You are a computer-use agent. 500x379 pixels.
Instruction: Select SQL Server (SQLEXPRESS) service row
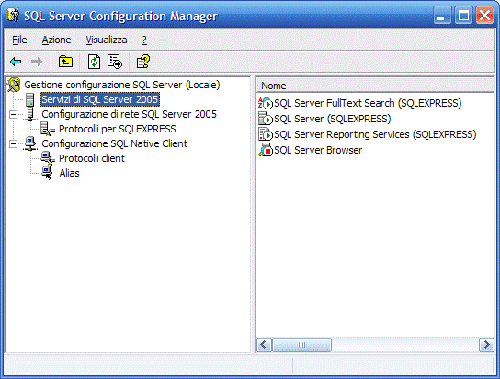(332, 119)
